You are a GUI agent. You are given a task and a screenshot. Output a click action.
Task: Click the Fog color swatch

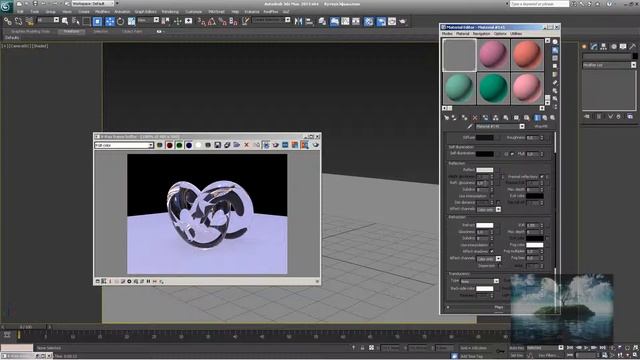[x=535, y=245]
